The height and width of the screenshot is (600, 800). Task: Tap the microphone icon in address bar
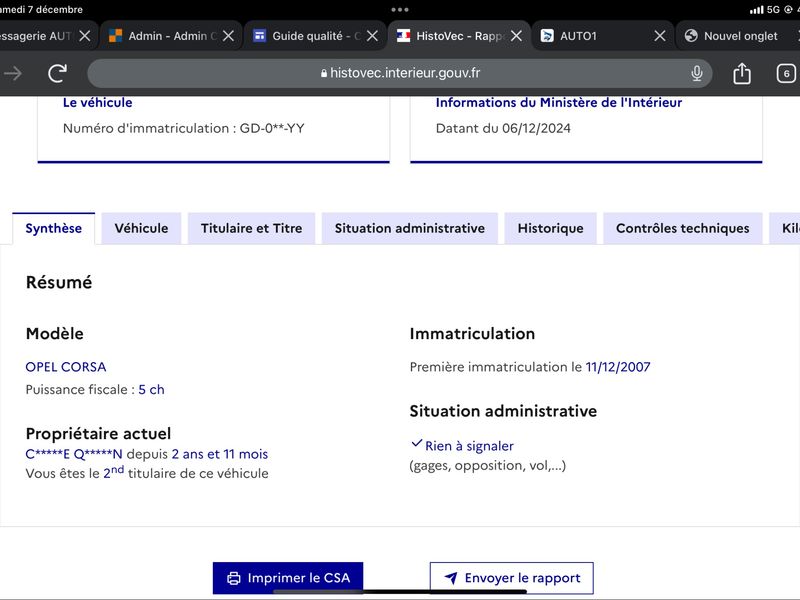696,73
